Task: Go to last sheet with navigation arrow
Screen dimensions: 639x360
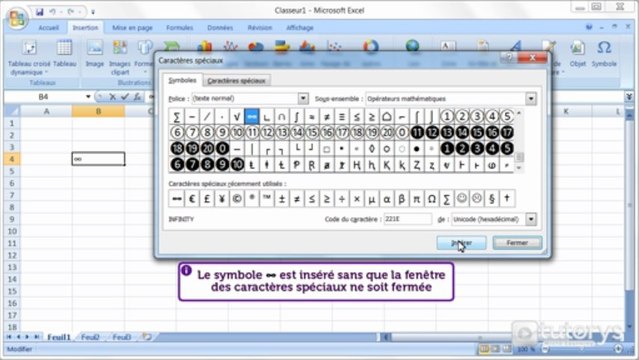Action: coord(36,337)
